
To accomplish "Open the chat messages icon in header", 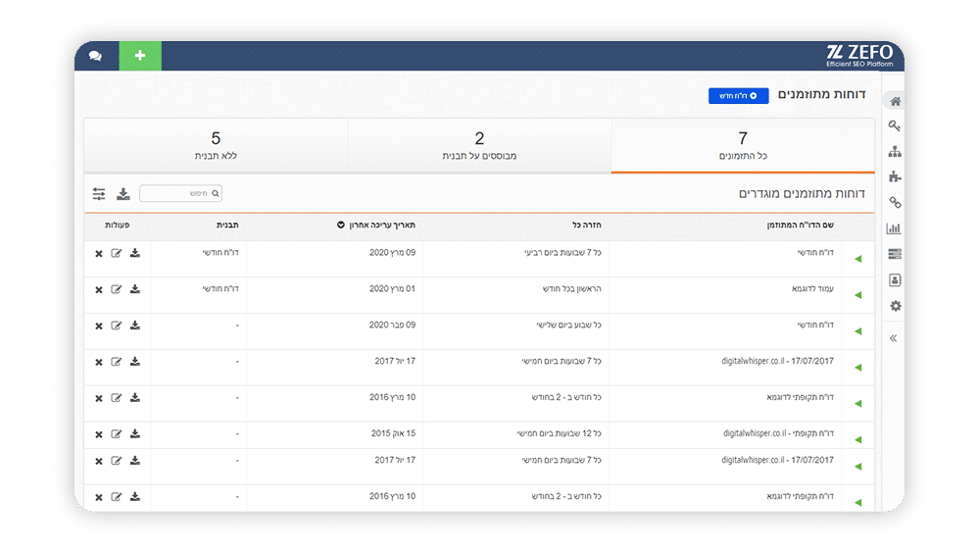I will pyautogui.click(x=96, y=56).
